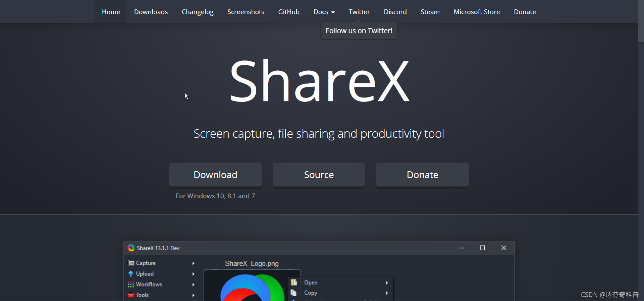
Task: View the Screenshots page
Action: tap(246, 12)
